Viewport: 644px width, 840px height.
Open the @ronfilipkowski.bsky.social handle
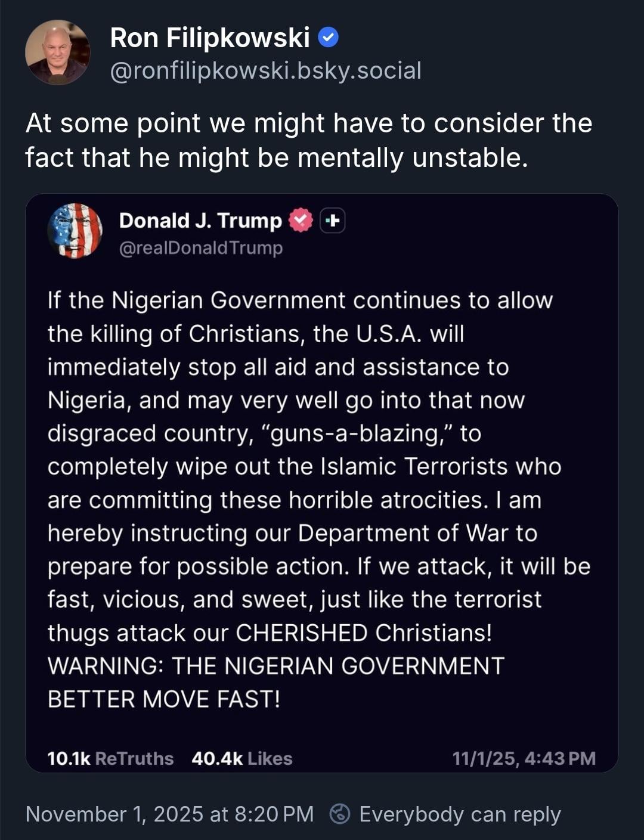coord(265,70)
